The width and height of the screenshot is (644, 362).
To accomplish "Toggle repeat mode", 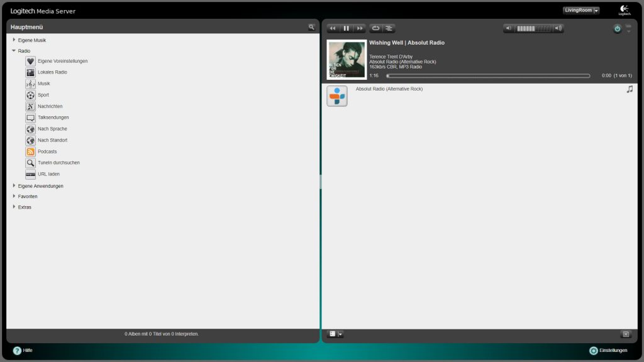I will pyautogui.click(x=375, y=28).
